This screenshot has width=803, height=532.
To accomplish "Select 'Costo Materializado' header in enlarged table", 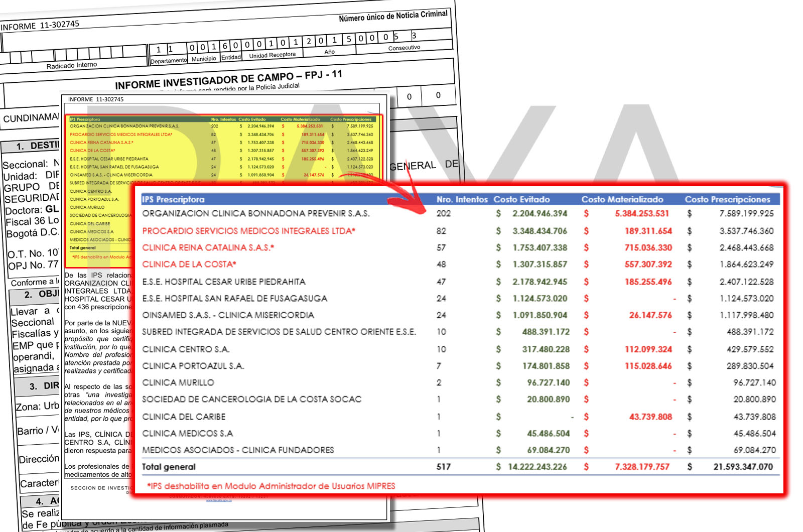I will pos(622,199).
